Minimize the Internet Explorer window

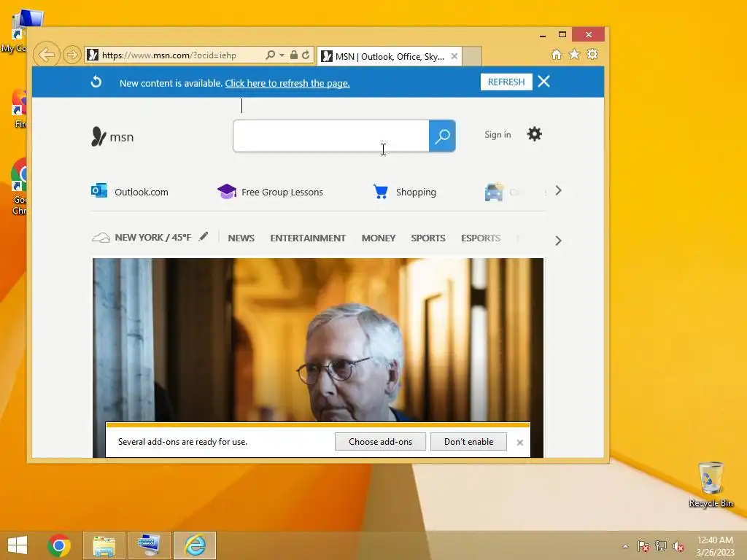coord(543,35)
